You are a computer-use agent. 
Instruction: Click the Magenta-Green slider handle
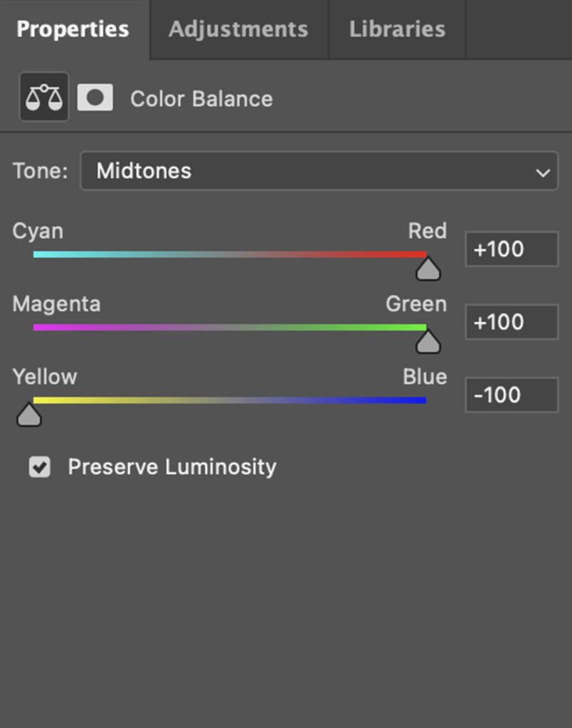pos(428,343)
